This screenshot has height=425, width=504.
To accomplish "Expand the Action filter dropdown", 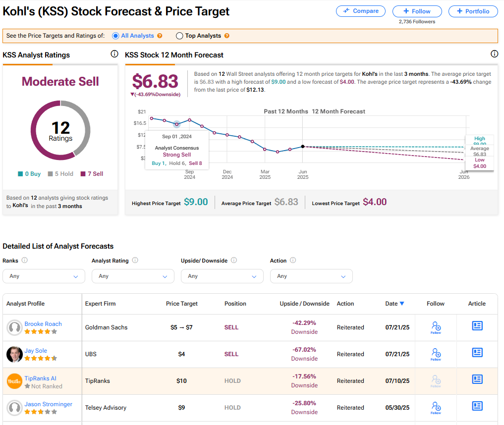I will coord(311,276).
